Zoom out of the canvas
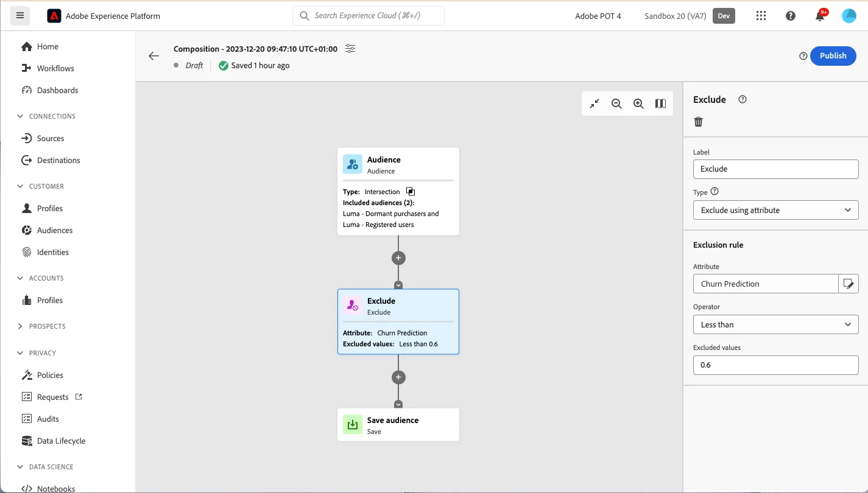 pyautogui.click(x=616, y=103)
